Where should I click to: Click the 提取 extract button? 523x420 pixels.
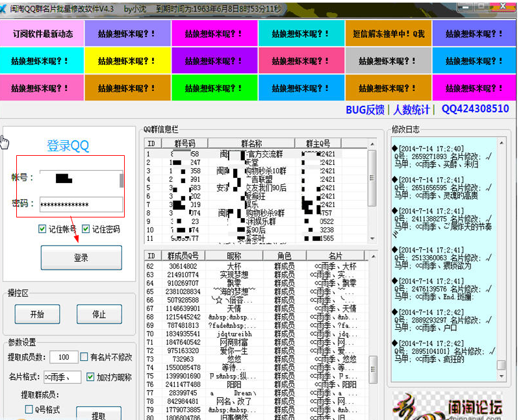(98, 414)
